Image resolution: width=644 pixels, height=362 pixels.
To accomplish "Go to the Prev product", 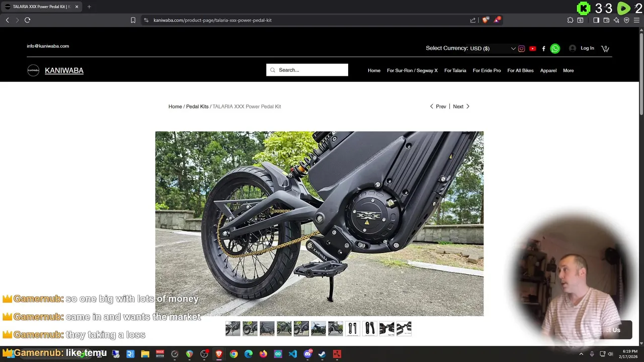I will click(x=438, y=107).
